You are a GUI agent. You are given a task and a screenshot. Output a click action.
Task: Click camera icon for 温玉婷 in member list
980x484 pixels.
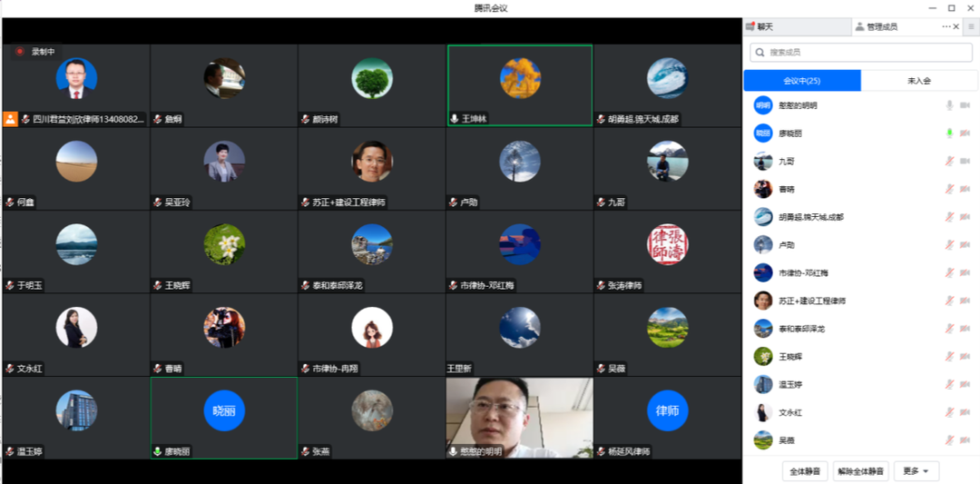point(965,385)
